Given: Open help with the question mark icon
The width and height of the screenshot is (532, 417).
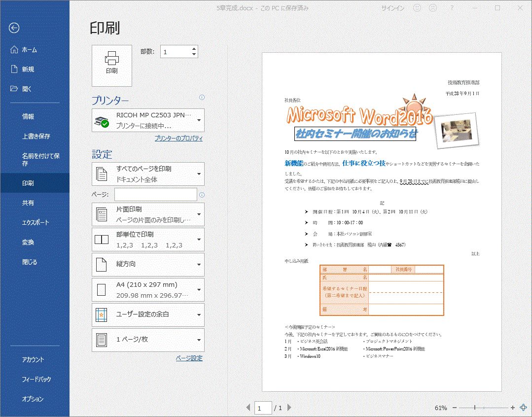Looking at the screenshot, I should 452,8.
